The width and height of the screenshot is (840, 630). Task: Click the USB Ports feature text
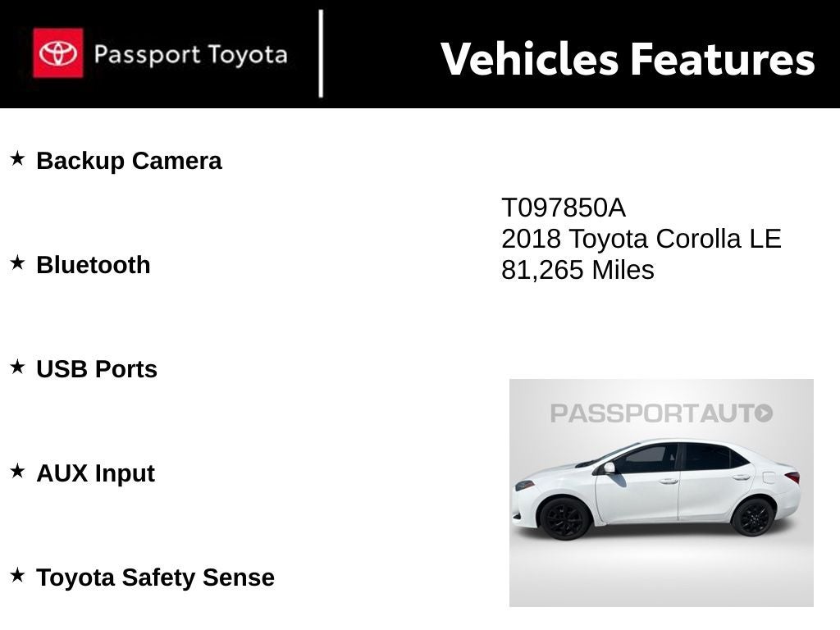click(x=97, y=369)
